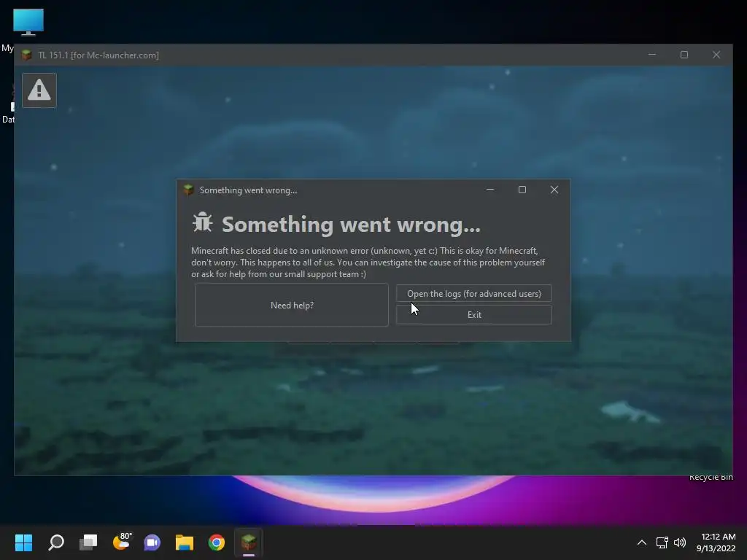Click the TL launcher title bar block icon
Screen dimensions: 747x560
[x=27, y=55]
